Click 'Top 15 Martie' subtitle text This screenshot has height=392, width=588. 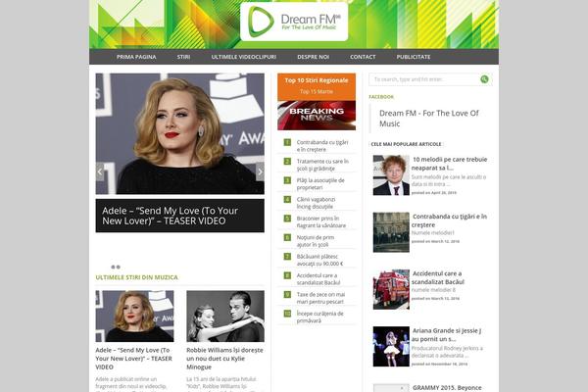(317, 91)
